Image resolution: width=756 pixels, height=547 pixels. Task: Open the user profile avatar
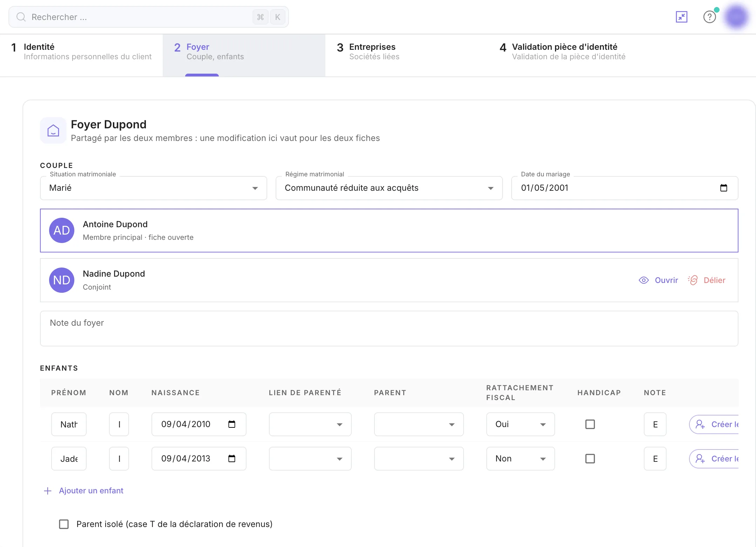[x=736, y=16]
